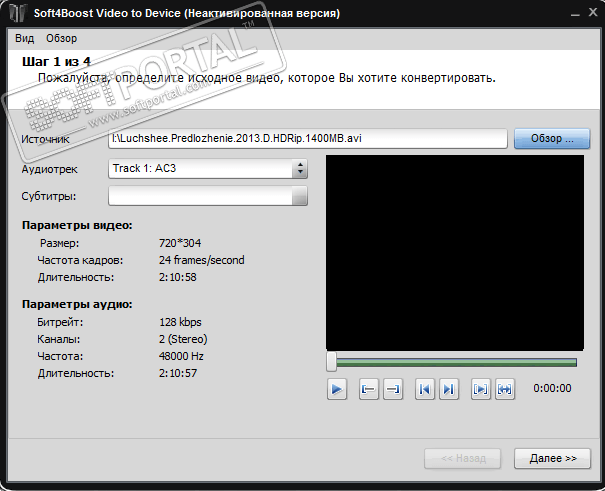Click the disabled << Назад button
This screenshot has width=605, height=491.
pos(463,458)
